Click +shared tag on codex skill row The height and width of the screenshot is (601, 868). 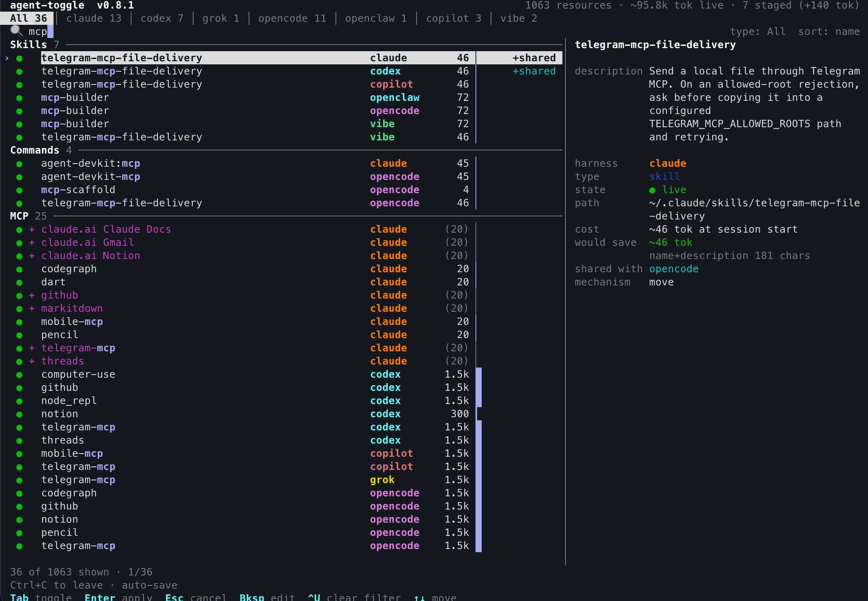534,71
